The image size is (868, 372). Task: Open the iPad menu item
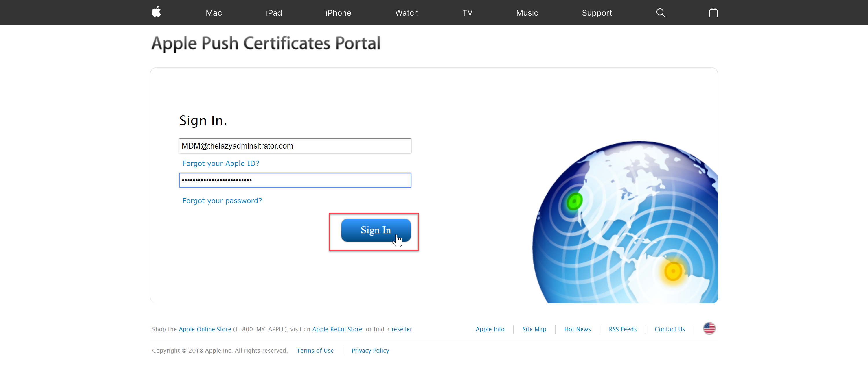274,13
